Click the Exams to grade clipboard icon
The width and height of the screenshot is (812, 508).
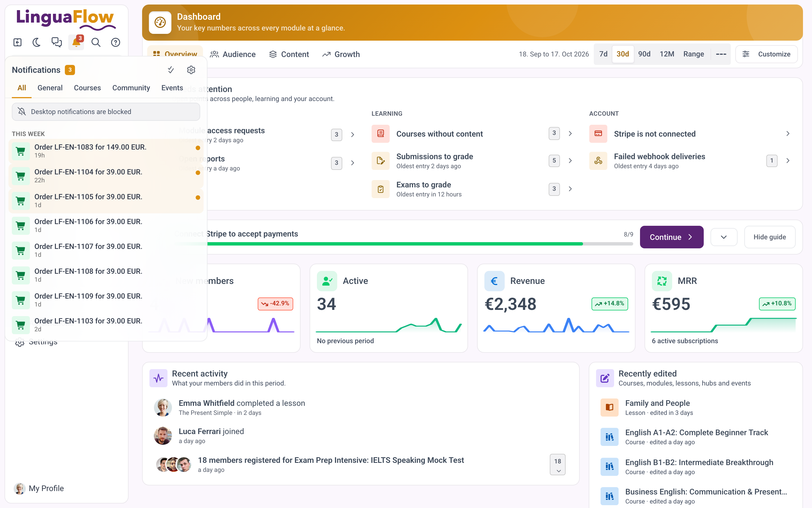tap(381, 189)
